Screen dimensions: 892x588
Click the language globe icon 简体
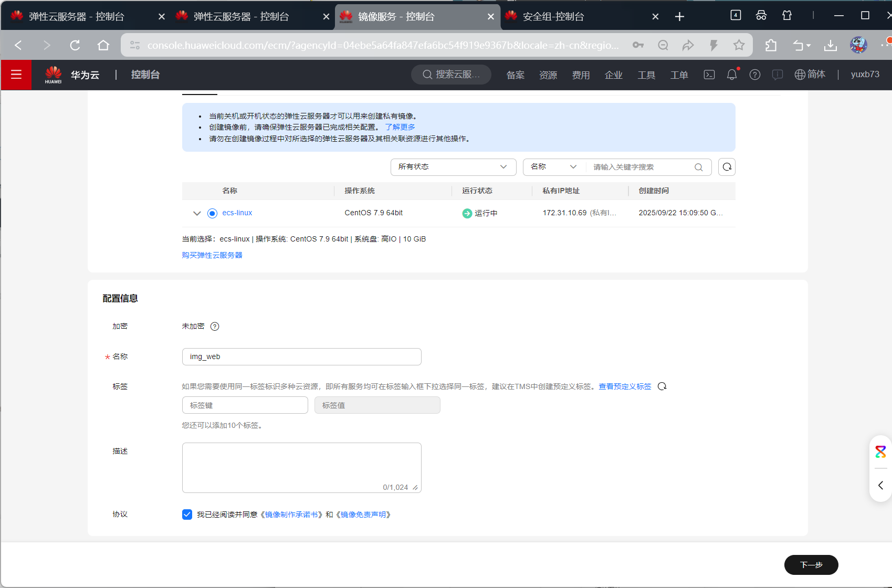click(x=810, y=75)
